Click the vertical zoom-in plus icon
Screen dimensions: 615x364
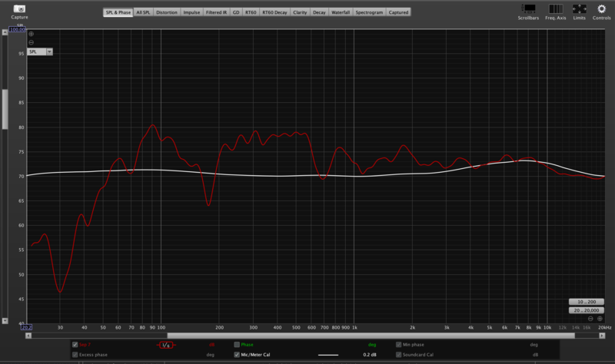point(31,35)
